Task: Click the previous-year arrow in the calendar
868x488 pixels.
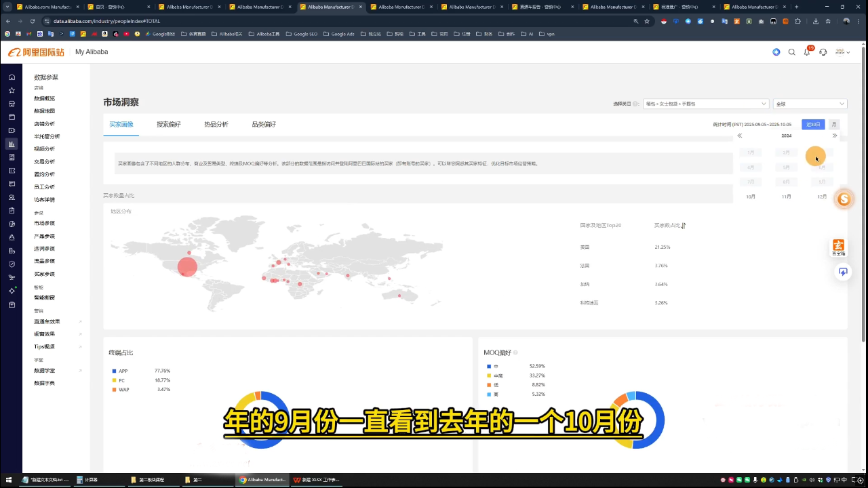Action: point(740,136)
